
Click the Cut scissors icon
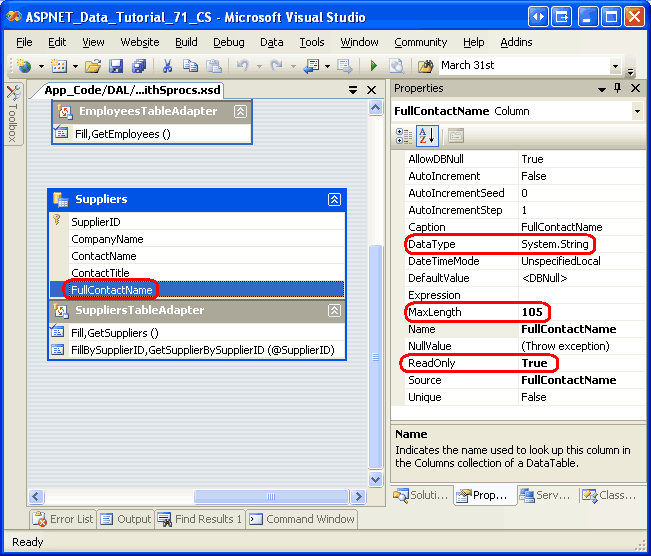pyautogui.click(x=167, y=66)
